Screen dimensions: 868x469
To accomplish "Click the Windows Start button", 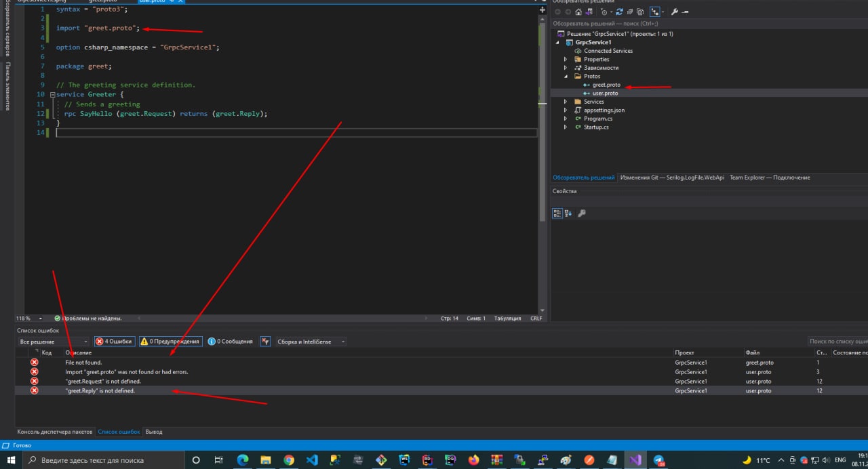I will (x=11, y=460).
